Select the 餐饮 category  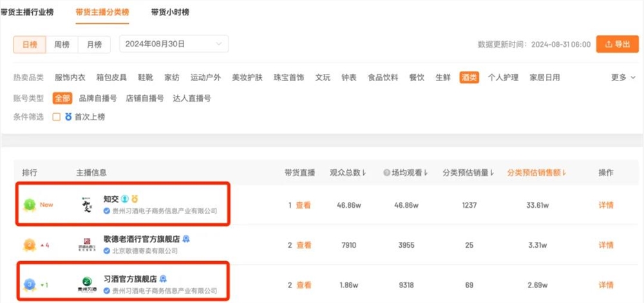point(417,77)
